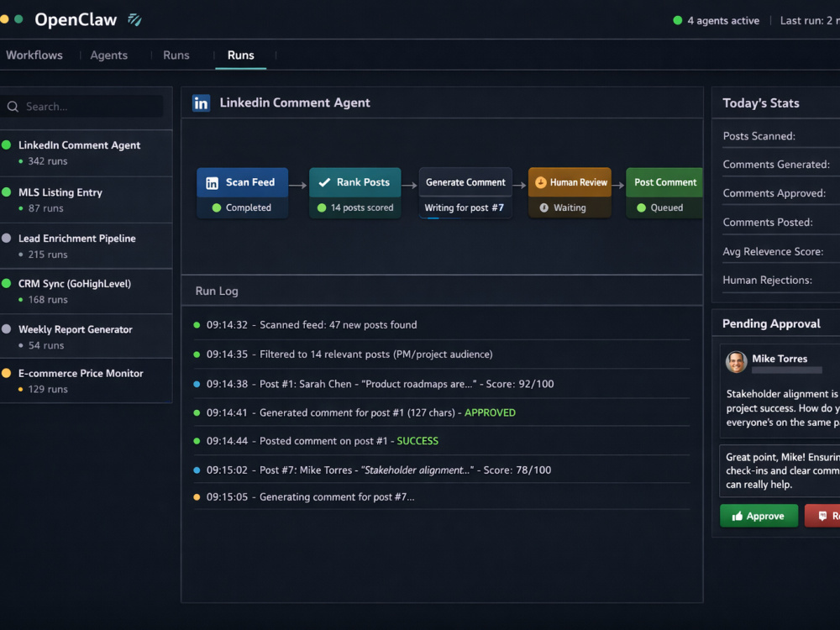Viewport: 840px width, 630px height.
Task: Open the Workflows tab
Action: click(x=34, y=55)
